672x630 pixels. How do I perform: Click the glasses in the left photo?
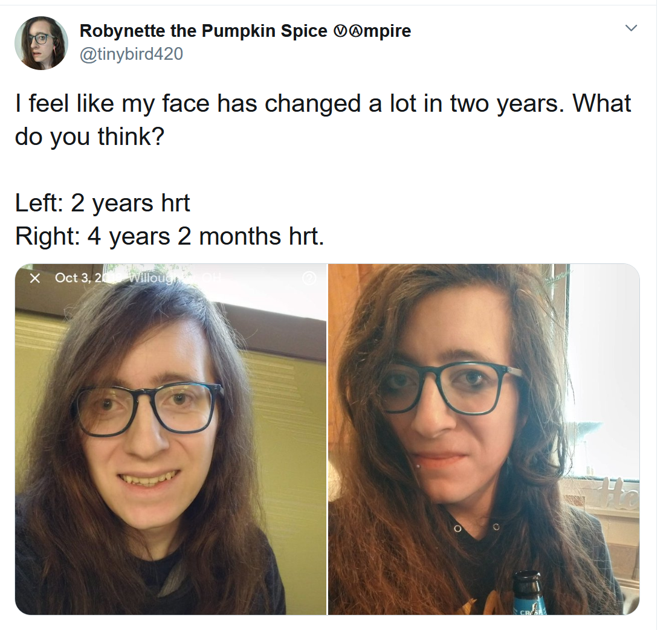click(x=148, y=408)
